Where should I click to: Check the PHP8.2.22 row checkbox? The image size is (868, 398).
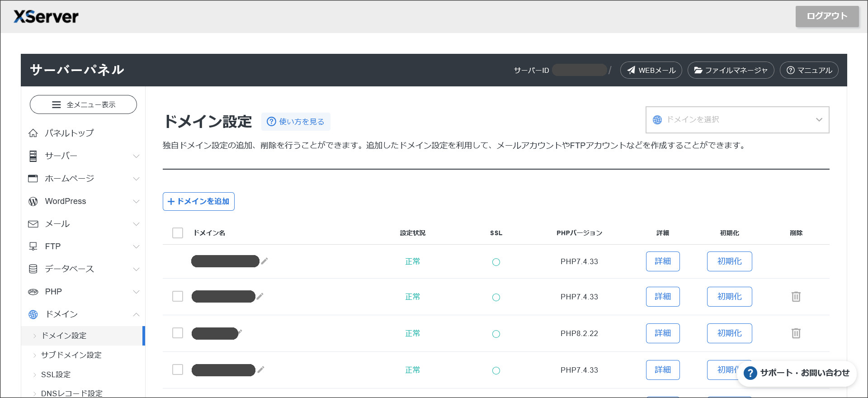point(178,333)
